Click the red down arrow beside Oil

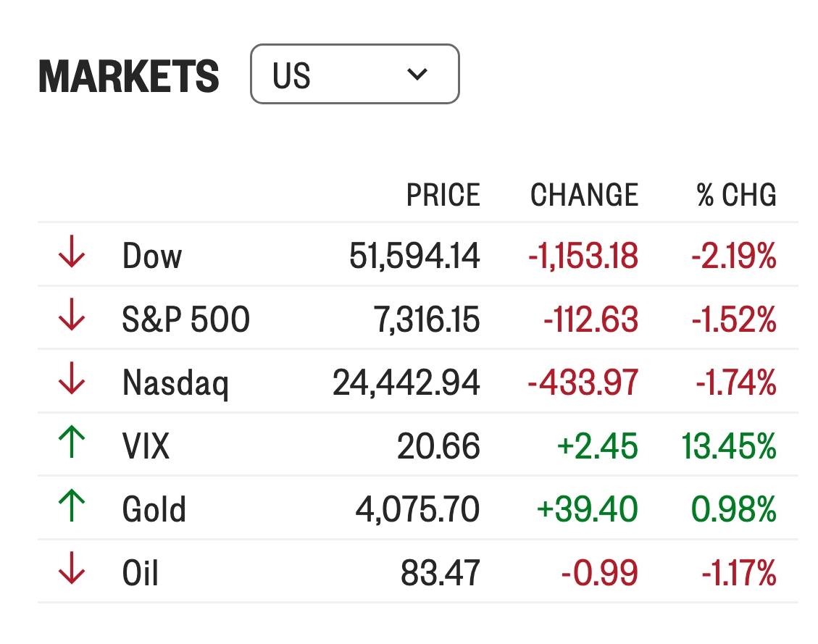click(x=72, y=569)
